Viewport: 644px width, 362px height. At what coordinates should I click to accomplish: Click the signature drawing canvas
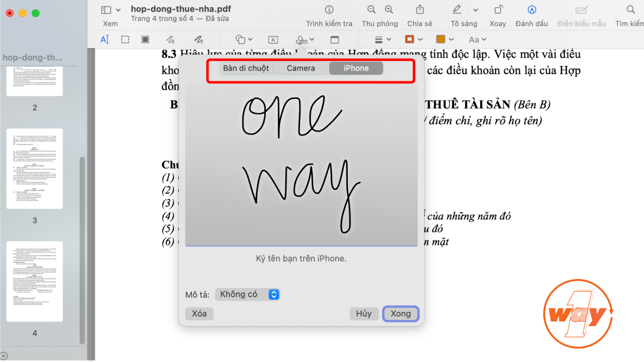(x=301, y=164)
